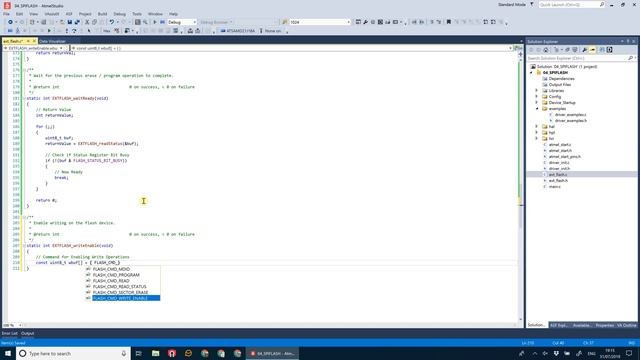The width and height of the screenshot is (640, 360).
Task: Click the 'None on' tool selection button
Action: tap(271, 31)
